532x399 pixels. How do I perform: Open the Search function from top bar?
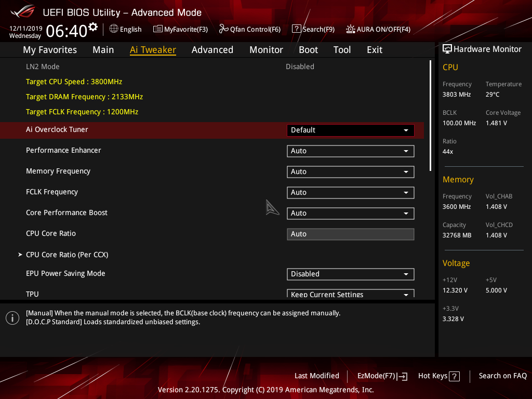pos(313,29)
